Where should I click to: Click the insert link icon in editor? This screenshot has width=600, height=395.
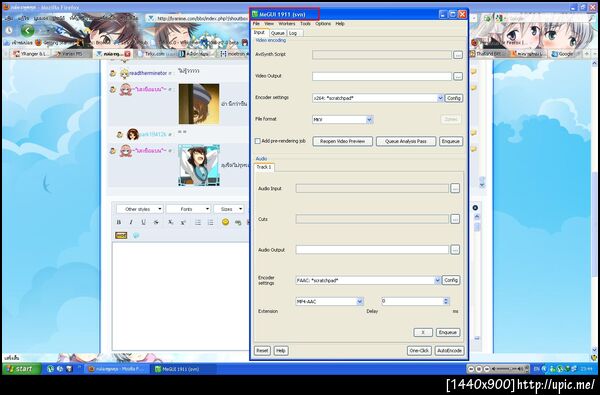(238, 222)
